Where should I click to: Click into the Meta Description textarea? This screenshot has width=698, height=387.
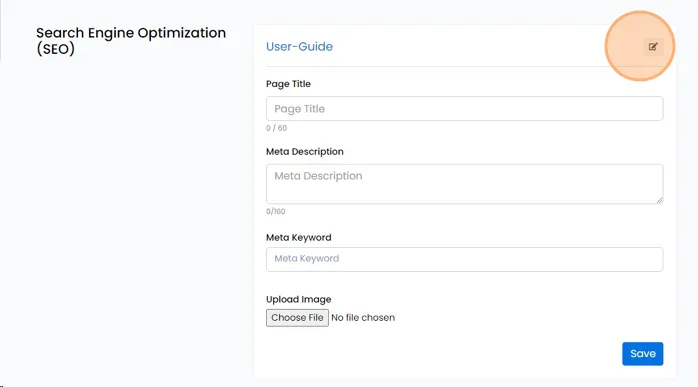point(464,184)
